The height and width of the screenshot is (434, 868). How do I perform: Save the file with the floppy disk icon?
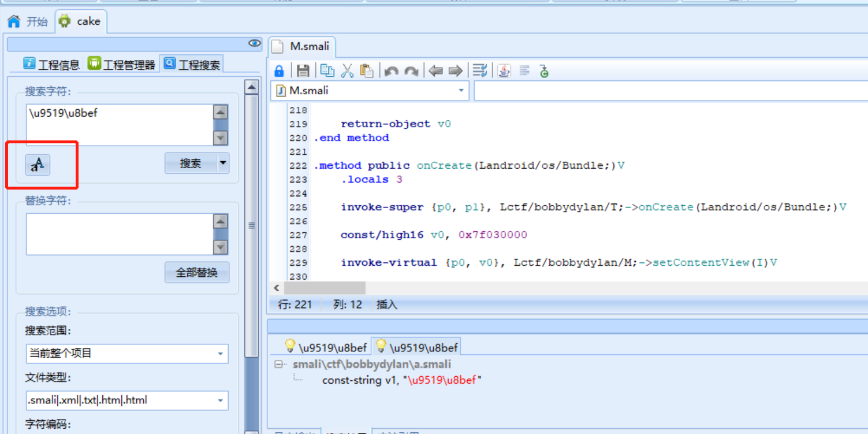(303, 71)
